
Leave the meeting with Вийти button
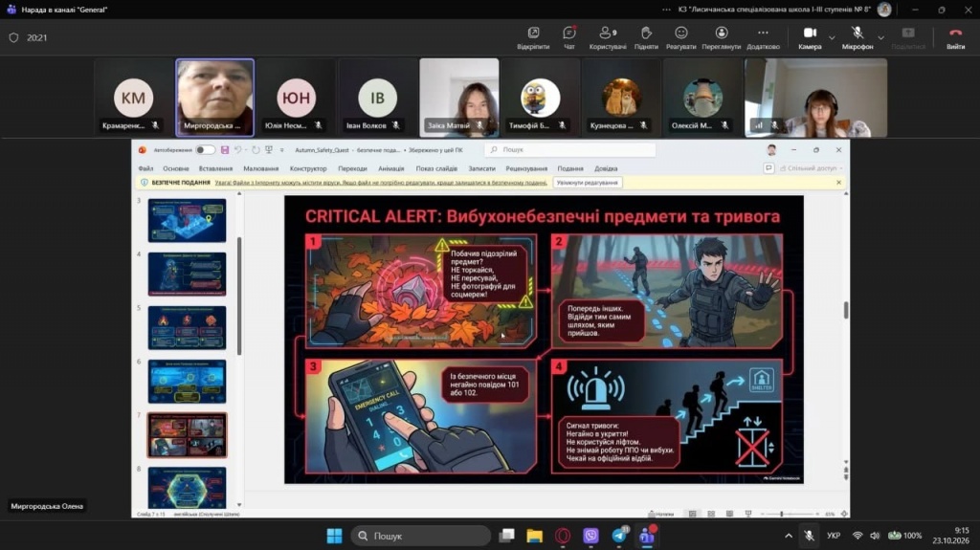(955, 37)
